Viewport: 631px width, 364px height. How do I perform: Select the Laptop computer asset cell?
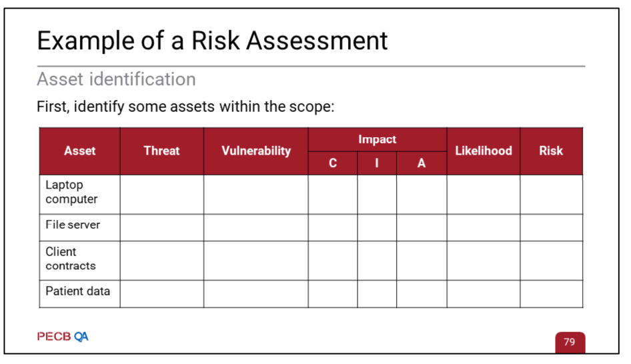79,194
